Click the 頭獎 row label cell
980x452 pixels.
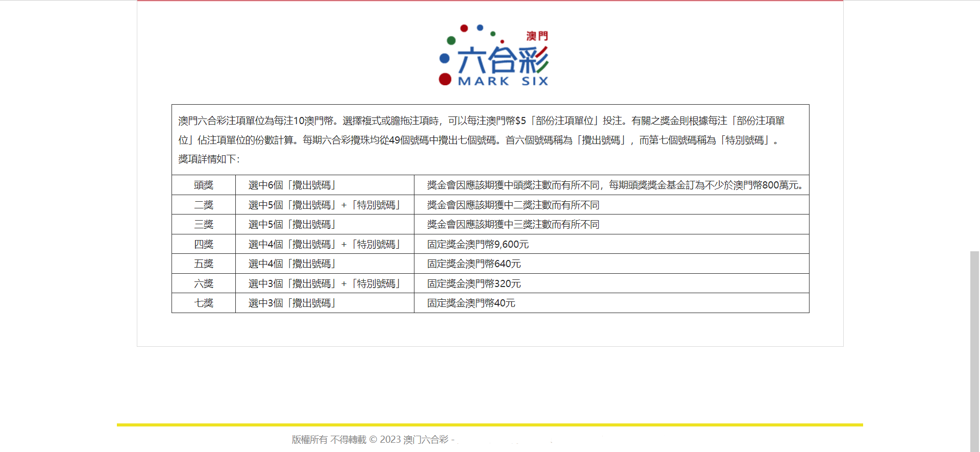coord(204,185)
